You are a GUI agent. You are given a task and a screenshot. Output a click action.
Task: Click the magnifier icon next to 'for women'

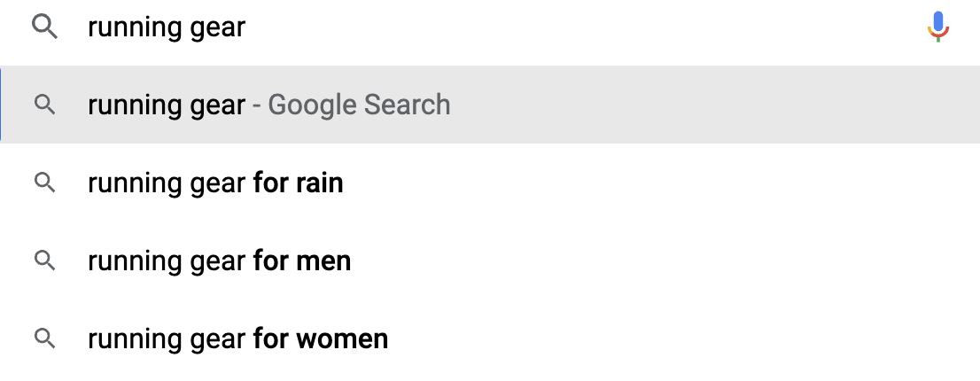(44, 338)
